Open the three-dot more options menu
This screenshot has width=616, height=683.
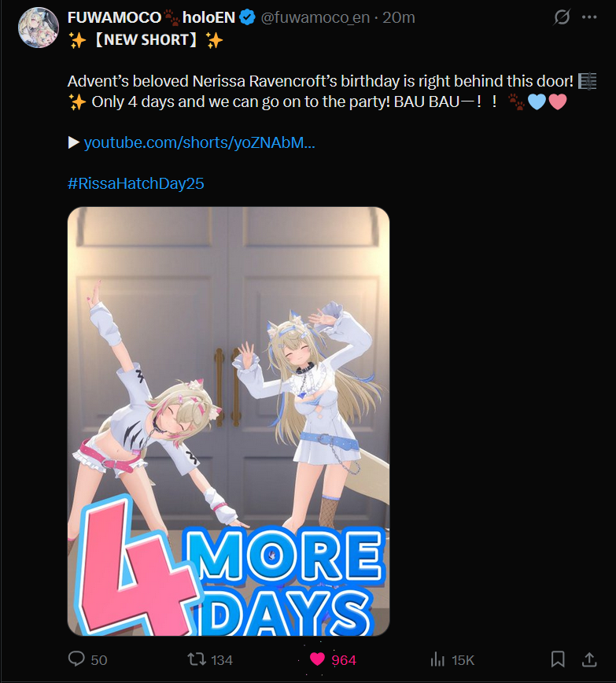[x=589, y=17]
